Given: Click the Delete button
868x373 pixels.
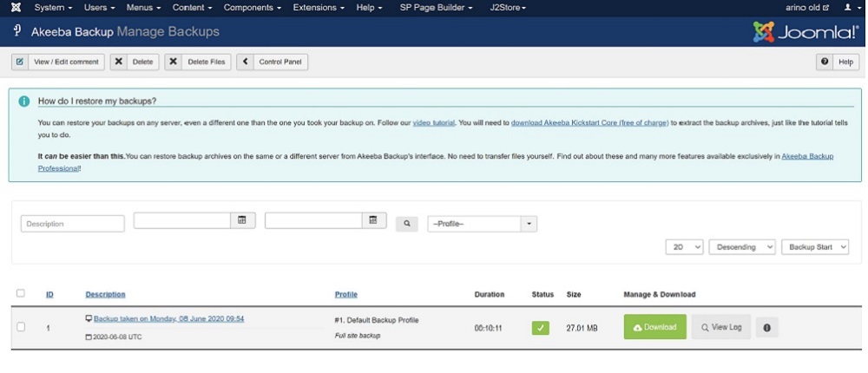Looking at the screenshot, I should (x=135, y=62).
